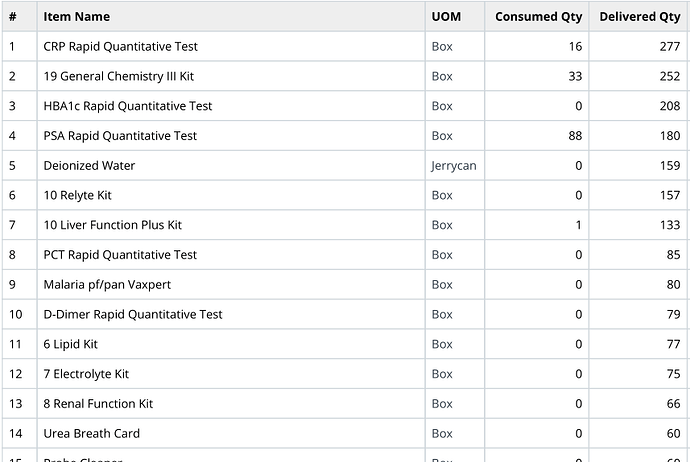690x462 pixels.
Task: Click the UOM column header
Action: [x=446, y=17]
